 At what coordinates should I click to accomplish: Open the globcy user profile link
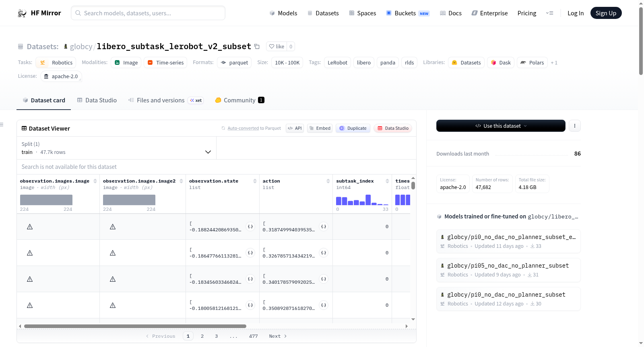[x=81, y=46]
